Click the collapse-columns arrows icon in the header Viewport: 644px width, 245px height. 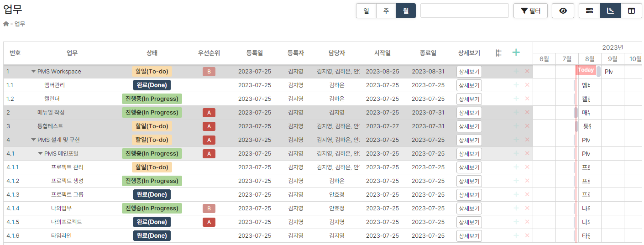tap(499, 53)
